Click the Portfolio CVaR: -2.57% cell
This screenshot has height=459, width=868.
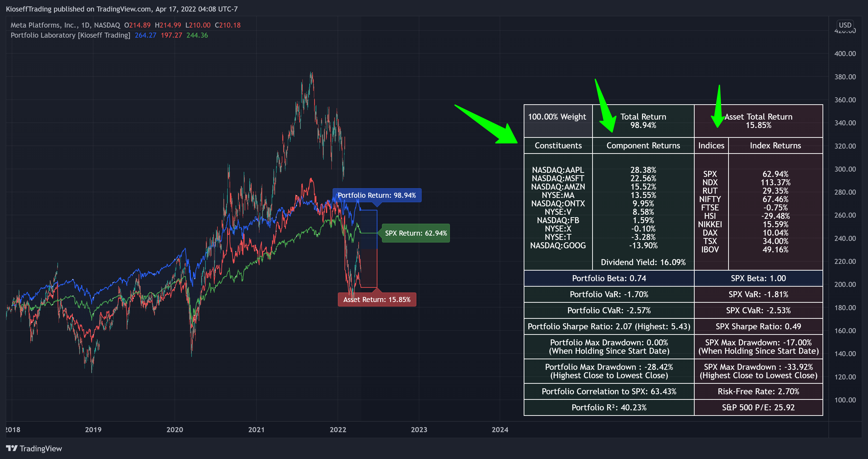pos(609,310)
